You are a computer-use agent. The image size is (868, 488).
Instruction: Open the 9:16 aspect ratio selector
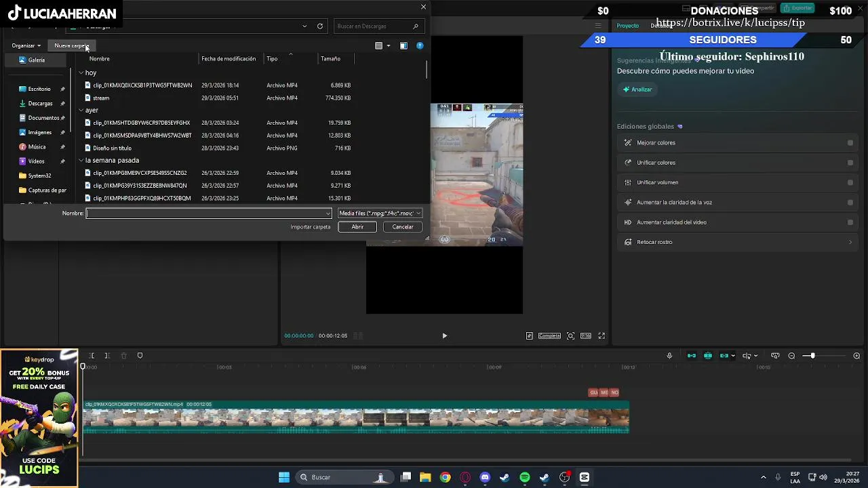pos(585,335)
